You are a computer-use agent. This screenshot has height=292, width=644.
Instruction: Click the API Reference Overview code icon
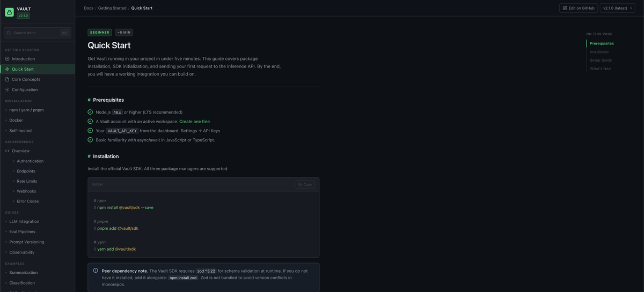point(7,151)
